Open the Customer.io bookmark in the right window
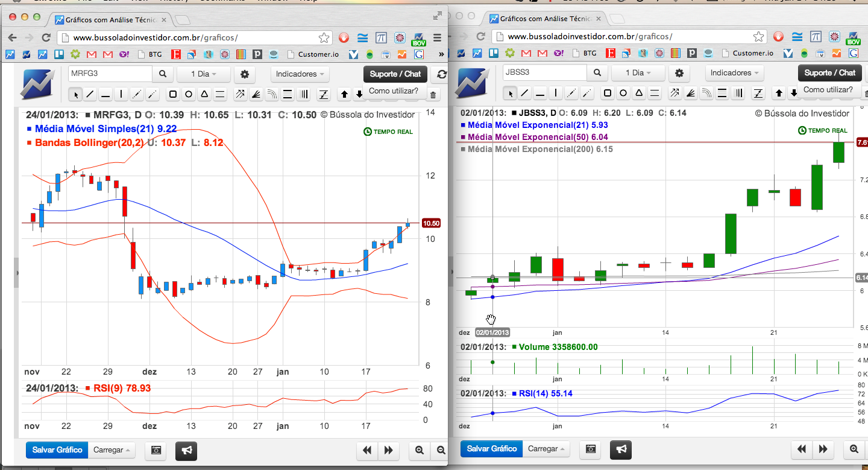868x470 pixels. point(747,54)
